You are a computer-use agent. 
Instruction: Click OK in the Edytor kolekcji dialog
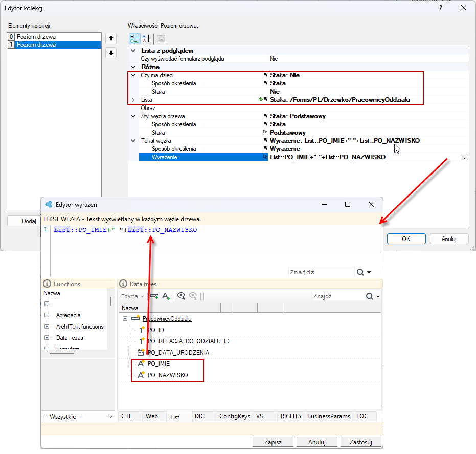pos(406,239)
